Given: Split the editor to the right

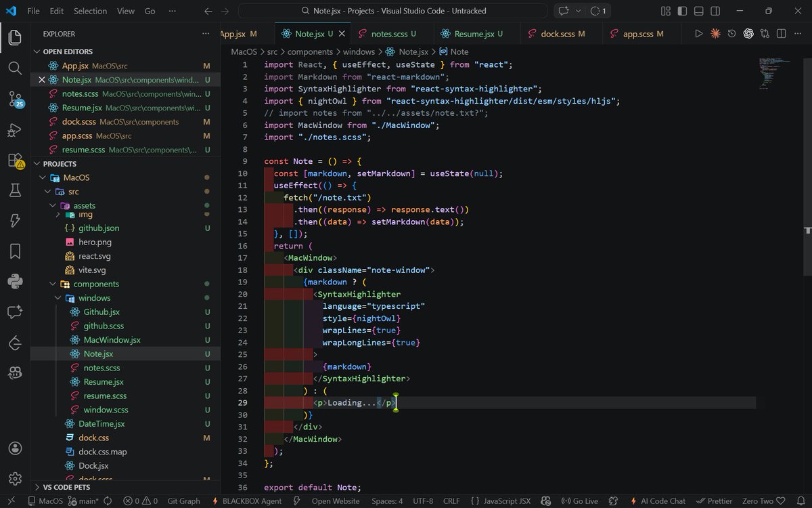Looking at the screenshot, I should click(x=781, y=34).
